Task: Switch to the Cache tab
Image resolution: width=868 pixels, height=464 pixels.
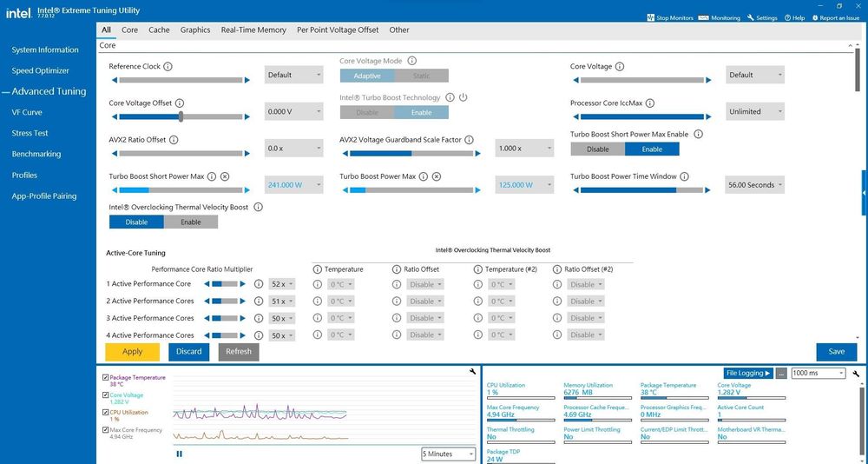Action: (x=159, y=30)
